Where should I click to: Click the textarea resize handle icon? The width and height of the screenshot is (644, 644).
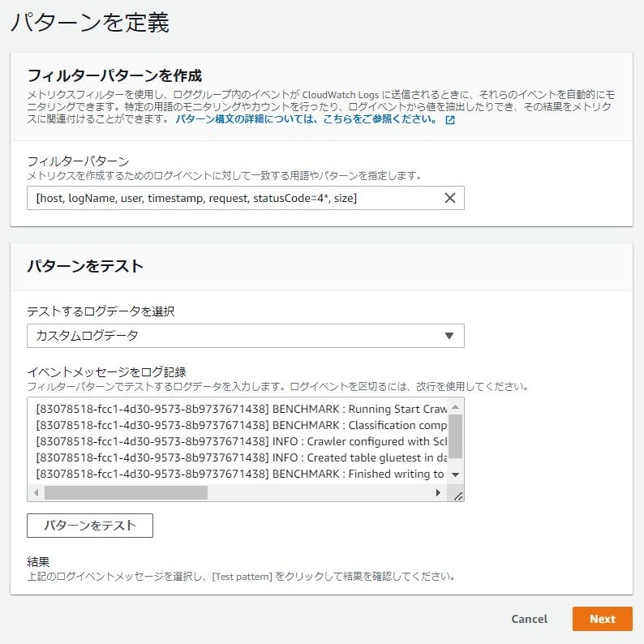click(458, 496)
